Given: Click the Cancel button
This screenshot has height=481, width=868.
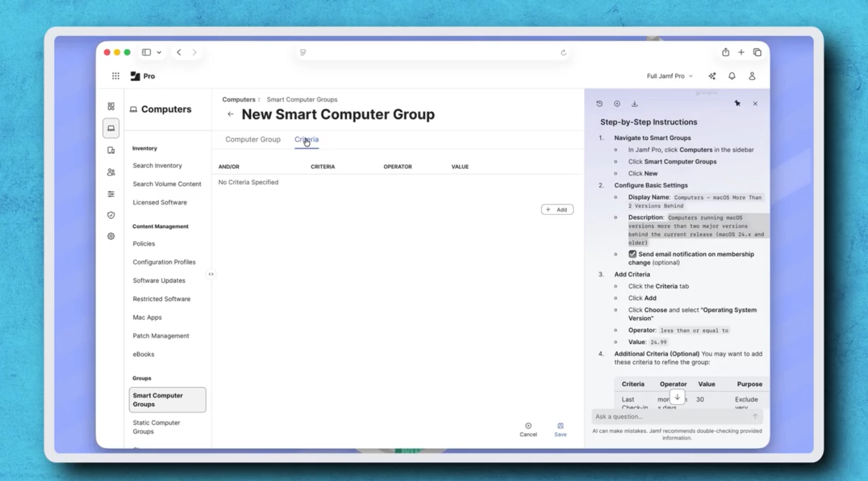Looking at the screenshot, I should coord(528,430).
